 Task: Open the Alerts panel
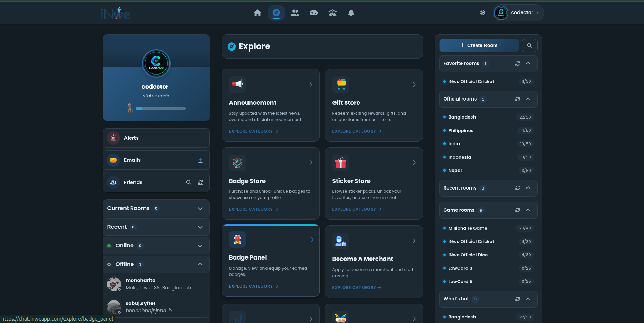pyautogui.click(x=156, y=138)
